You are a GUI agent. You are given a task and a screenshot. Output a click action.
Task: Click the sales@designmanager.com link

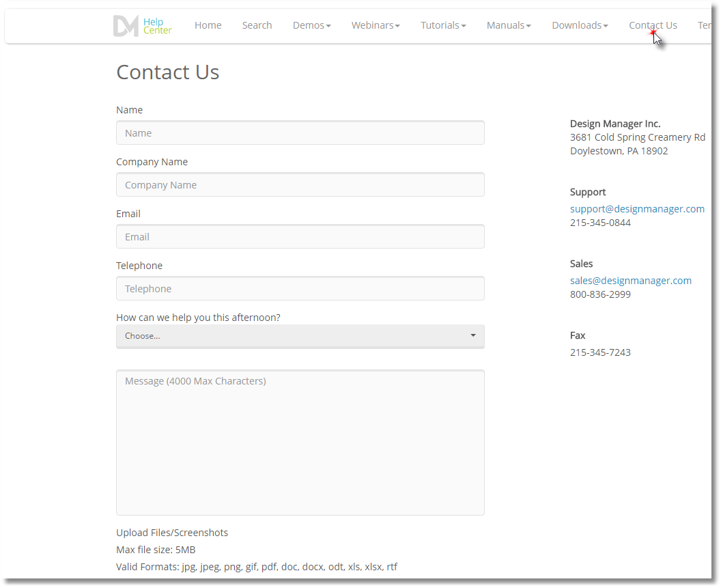click(630, 281)
